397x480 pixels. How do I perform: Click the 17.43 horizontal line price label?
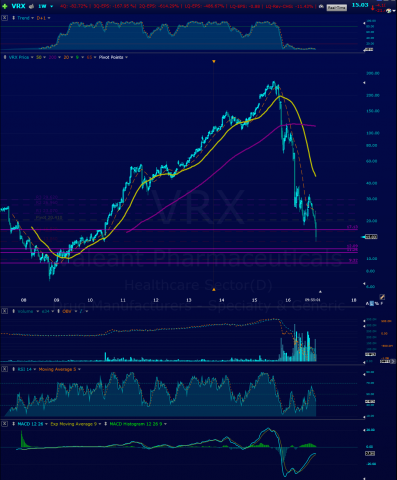352,227
